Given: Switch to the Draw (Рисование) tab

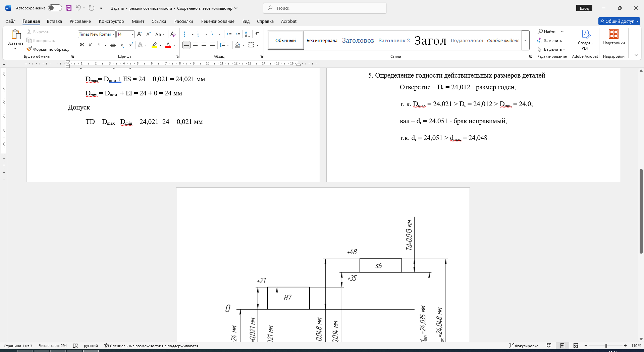Looking at the screenshot, I should (x=80, y=21).
